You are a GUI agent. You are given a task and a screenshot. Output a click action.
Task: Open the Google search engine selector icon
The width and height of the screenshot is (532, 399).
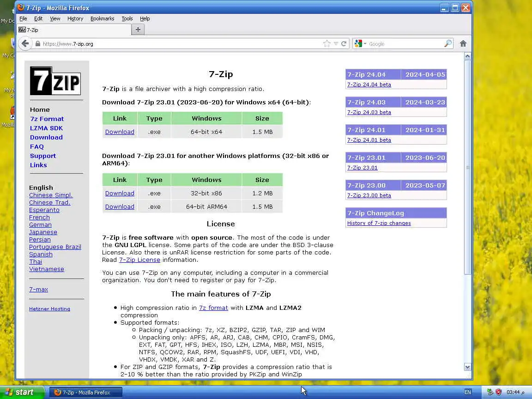358,43
